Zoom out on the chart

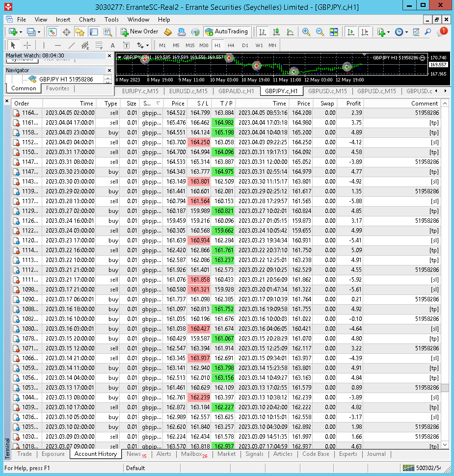pyautogui.click(x=320, y=31)
